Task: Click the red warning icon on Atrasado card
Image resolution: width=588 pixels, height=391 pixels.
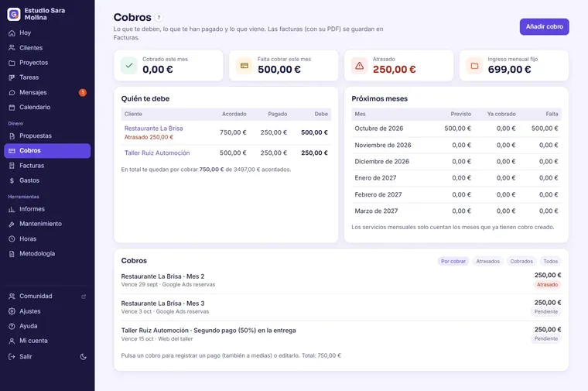Action: (359, 66)
